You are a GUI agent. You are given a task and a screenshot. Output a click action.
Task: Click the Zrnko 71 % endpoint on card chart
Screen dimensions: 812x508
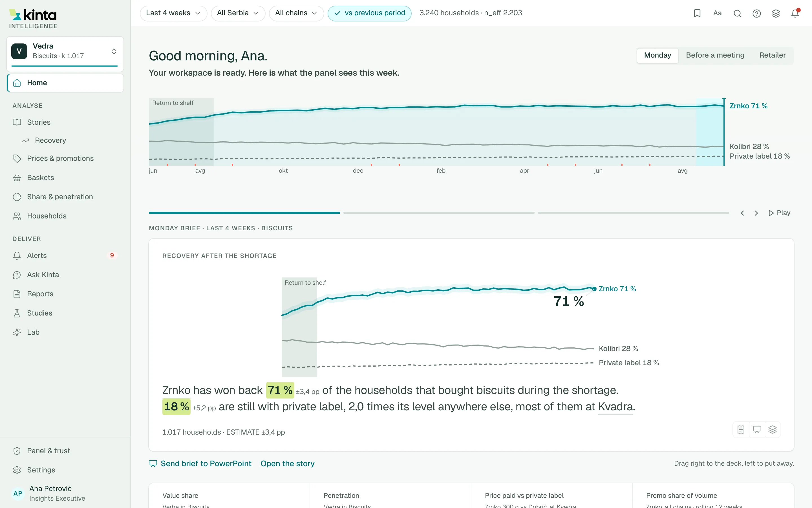594,289
